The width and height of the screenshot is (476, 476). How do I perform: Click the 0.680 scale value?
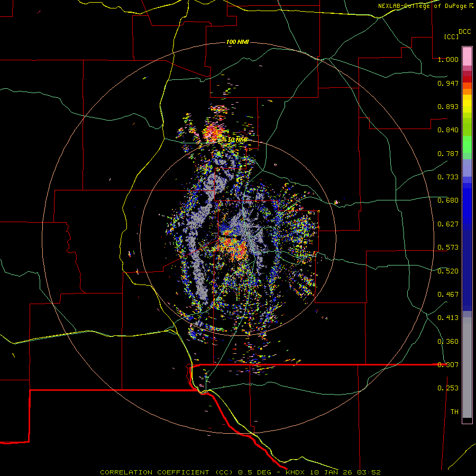coord(448,200)
